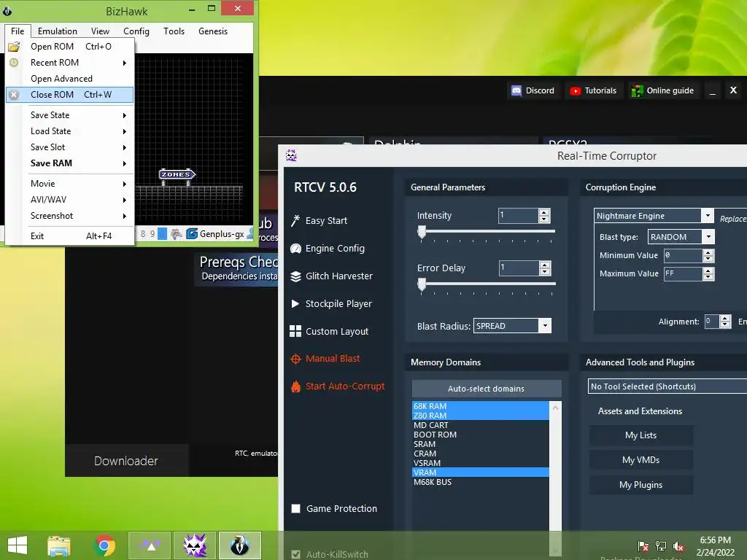Select MD CART in Memory Domains list
The width and height of the screenshot is (747, 560).
[x=480, y=425]
